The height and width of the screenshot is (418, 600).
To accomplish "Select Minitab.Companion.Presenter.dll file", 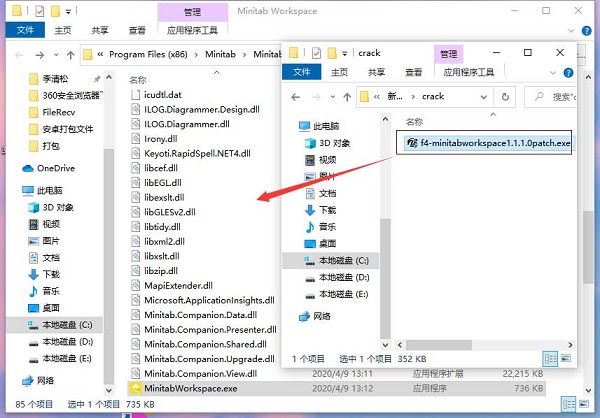I will pyautogui.click(x=203, y=330).
